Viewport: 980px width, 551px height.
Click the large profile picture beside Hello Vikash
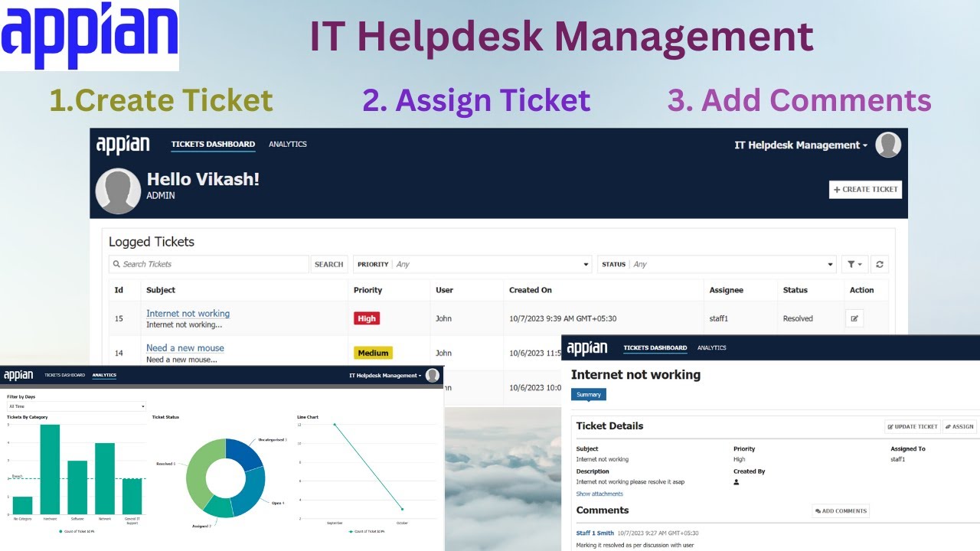(118, 191)
